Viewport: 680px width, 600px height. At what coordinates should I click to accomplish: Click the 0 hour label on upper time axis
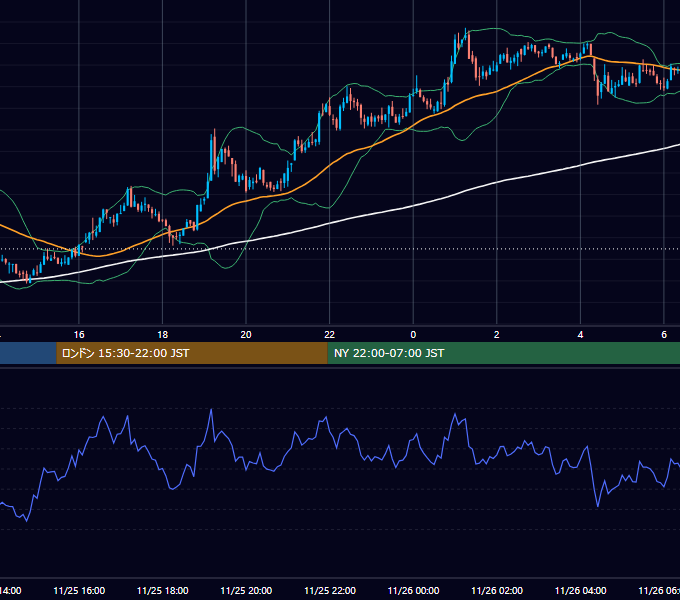[413, 335]
